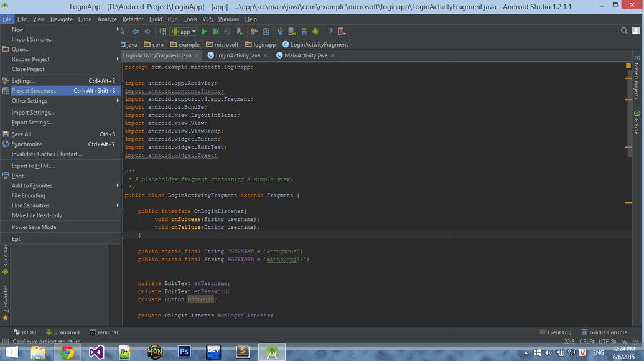Open the Dev-C++ taskbar icon
Image resolution: width=644 pixels, height=361 pixels.
[213, 352]
